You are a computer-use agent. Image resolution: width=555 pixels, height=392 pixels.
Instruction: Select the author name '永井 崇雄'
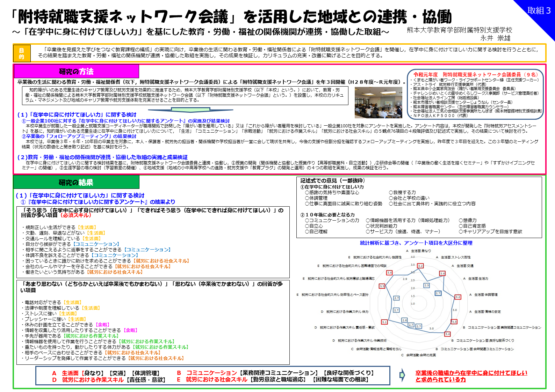(x=495, y=38)
